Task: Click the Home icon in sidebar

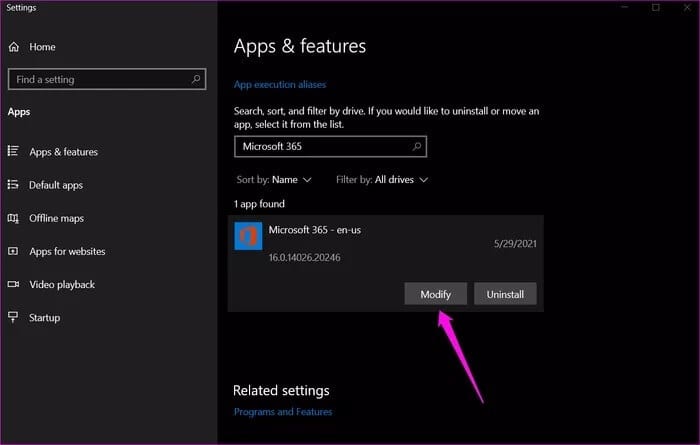Action: pos(14,47)
